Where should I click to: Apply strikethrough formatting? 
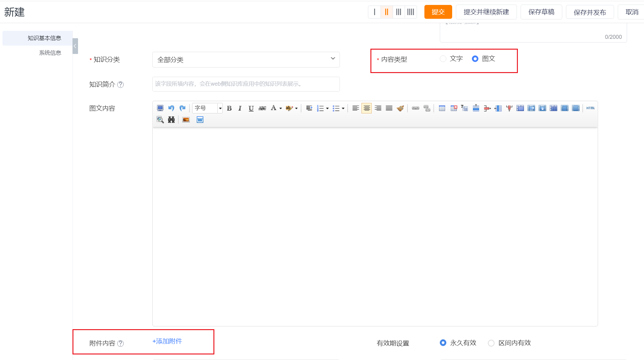pyautogui.click(x=262, y=108)
